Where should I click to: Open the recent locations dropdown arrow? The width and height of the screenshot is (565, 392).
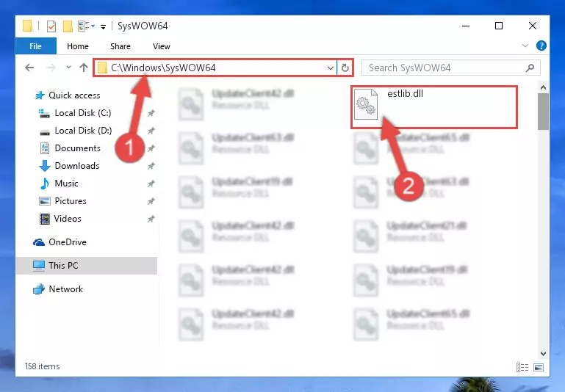pos(68,68)
